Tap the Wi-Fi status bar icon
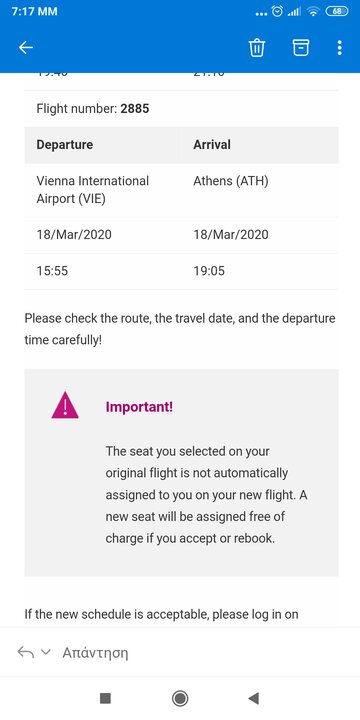This screenshot has height=720, width=360. [314, 12]
